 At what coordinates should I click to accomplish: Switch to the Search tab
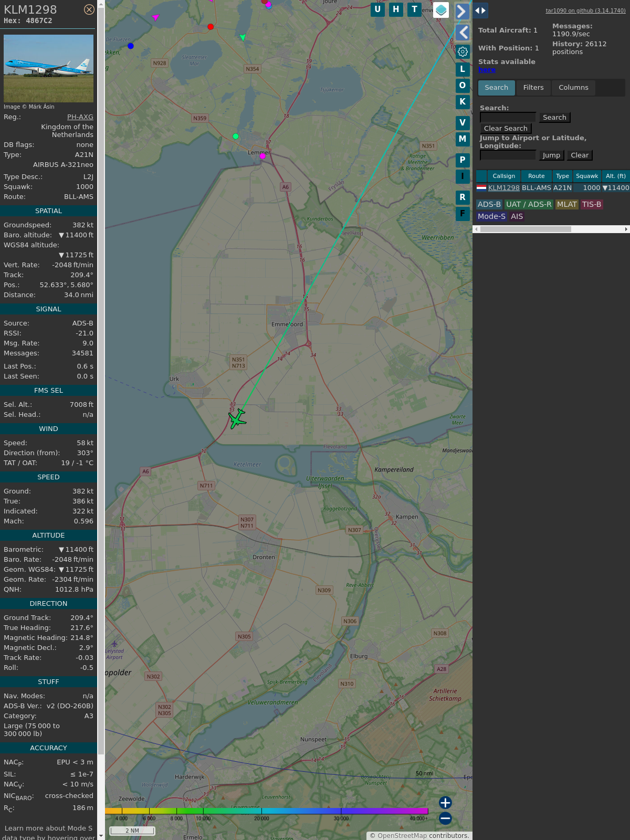[497, 88]
